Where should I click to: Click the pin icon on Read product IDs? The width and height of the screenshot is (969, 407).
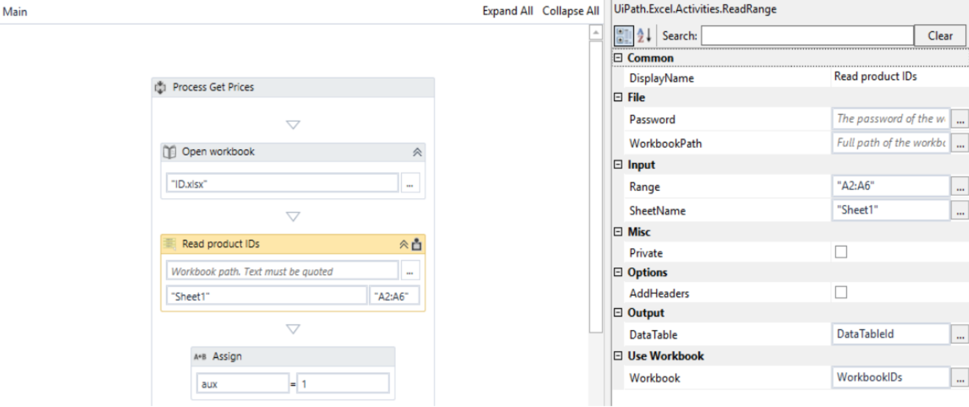click(x=417, y=244)
